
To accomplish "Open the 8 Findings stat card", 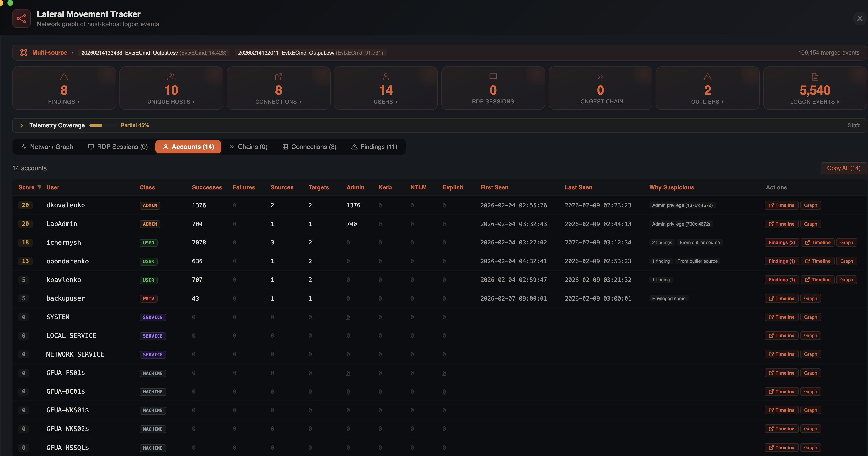I will (64, 88).
